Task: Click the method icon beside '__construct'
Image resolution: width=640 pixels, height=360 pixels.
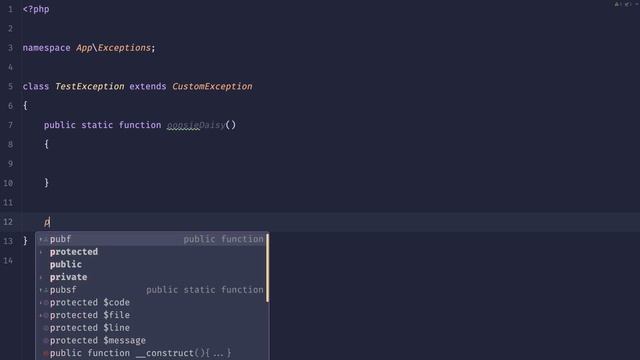Action: click(x=46, y=353)
